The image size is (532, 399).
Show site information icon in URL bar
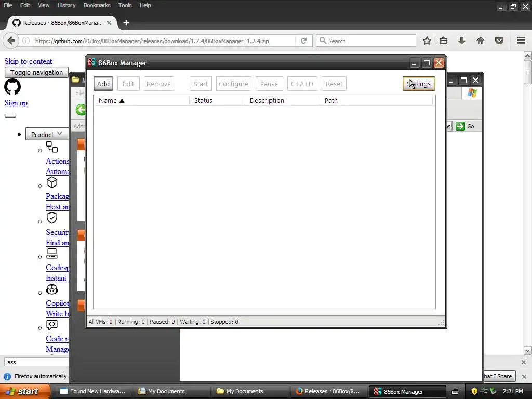(x=26, y=41)
